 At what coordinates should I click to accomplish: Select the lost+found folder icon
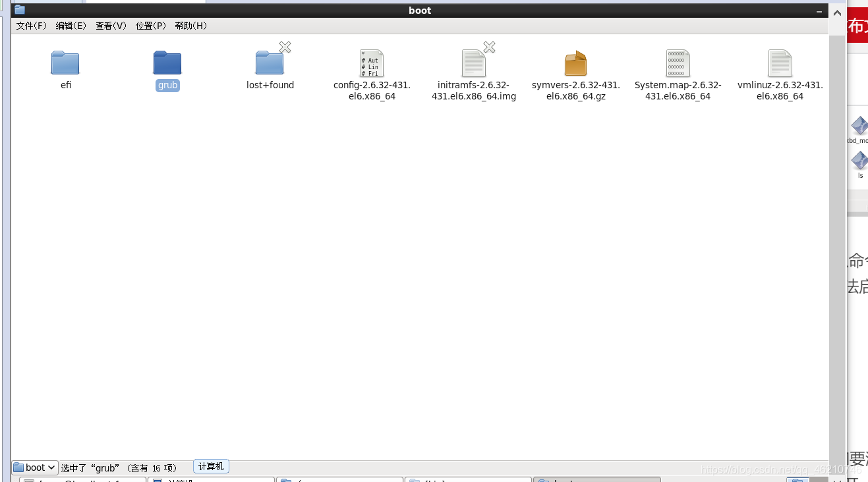(x=270, y=63)
